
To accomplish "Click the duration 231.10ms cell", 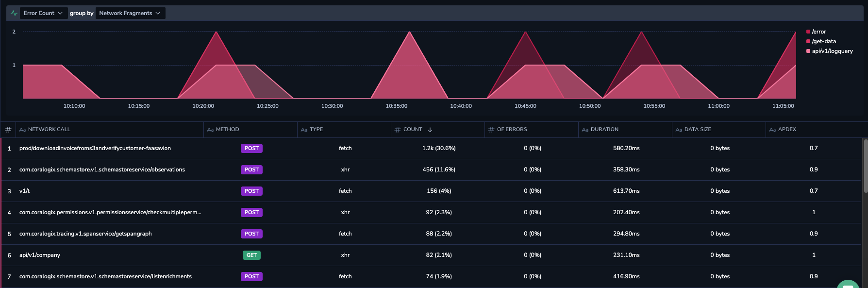I will pos(626,255).
